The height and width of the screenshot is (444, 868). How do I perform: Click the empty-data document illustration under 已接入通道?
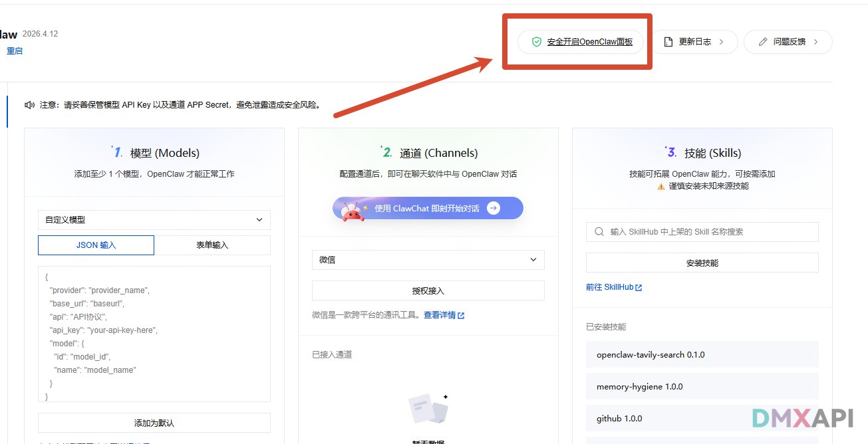click(x=428, y=409)
